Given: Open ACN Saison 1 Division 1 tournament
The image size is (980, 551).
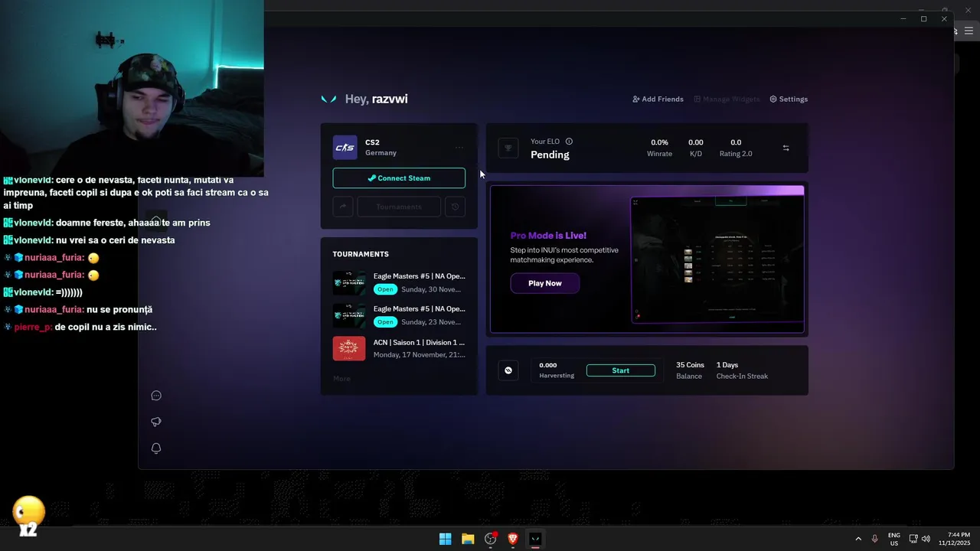Looking at the screenshot, I should click(399, 348).
